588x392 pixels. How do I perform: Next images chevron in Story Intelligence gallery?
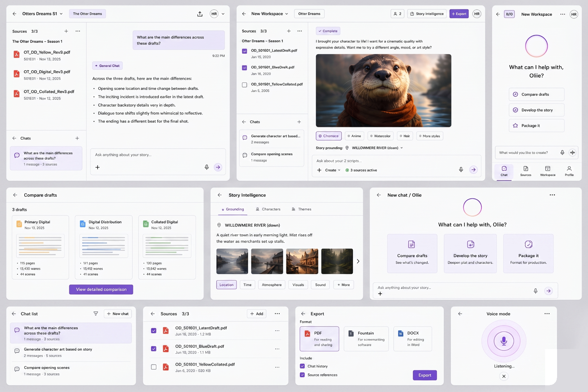[358, 261]
